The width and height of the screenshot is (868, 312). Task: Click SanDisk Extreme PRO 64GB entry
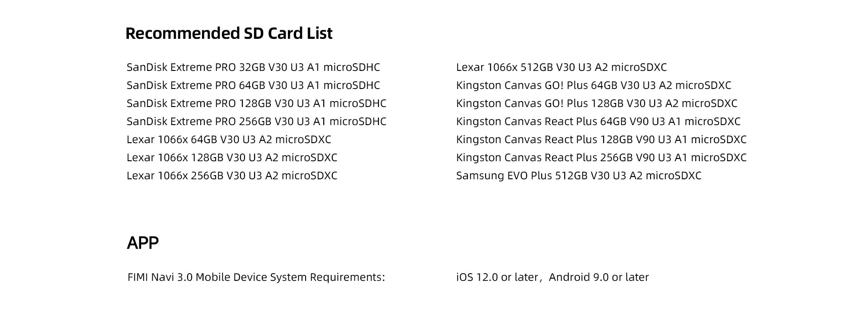253,85
